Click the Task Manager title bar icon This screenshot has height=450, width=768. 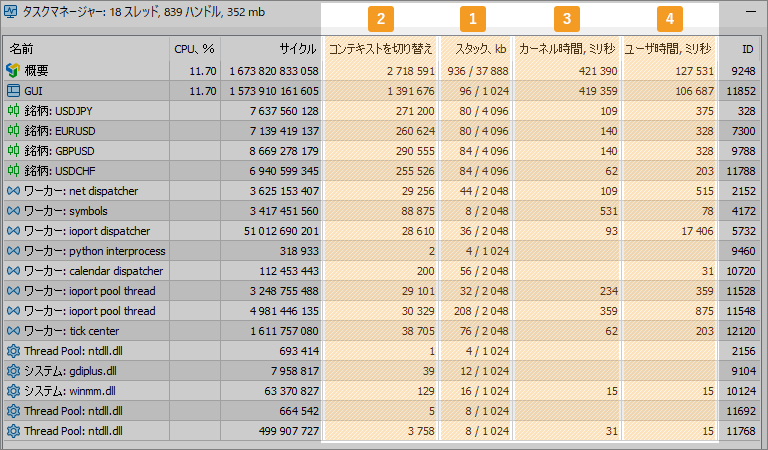pos(10,12)
